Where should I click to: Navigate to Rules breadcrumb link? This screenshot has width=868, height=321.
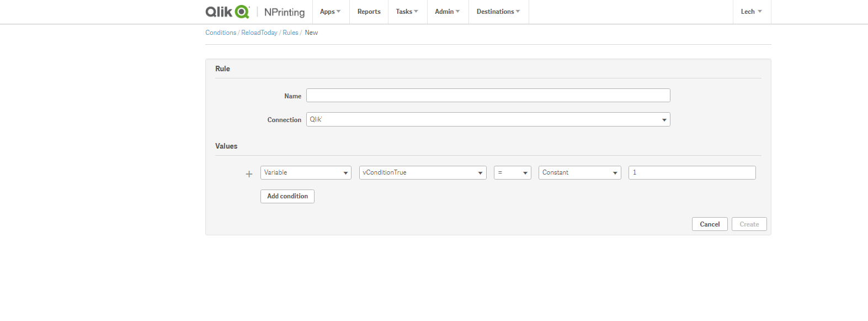click(x=290, y=33)
